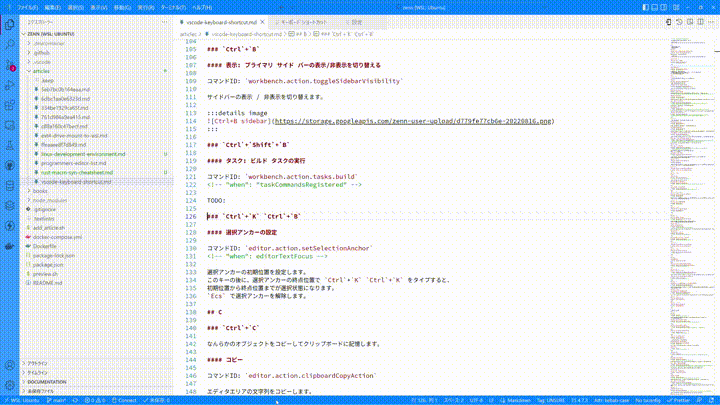Open programmers-editor-list.md file
This screenshot has width=720, height=405.
[x=96, y=163]
